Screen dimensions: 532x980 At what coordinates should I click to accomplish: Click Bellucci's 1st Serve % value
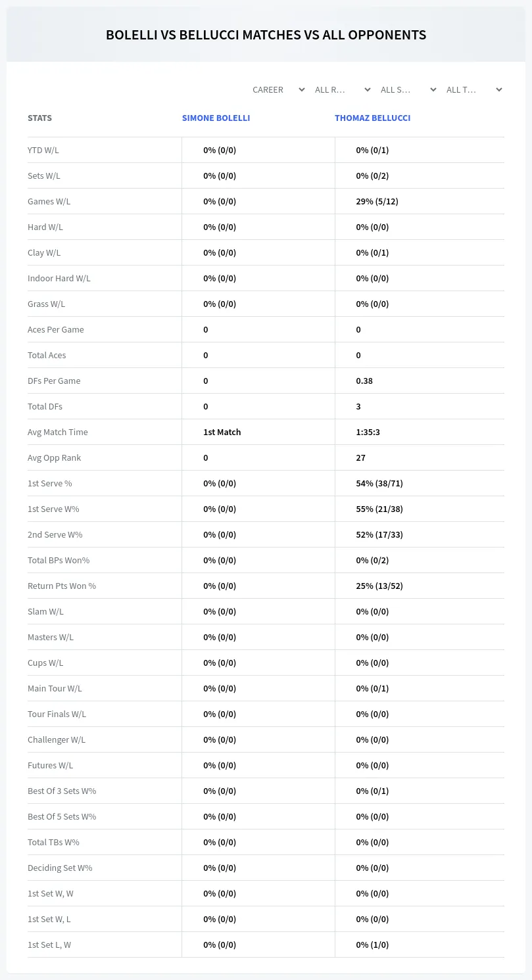(379, 483)
